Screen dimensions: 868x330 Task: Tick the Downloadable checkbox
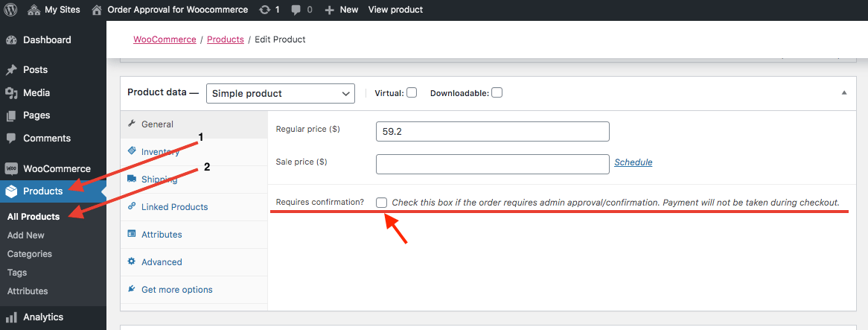497,93
